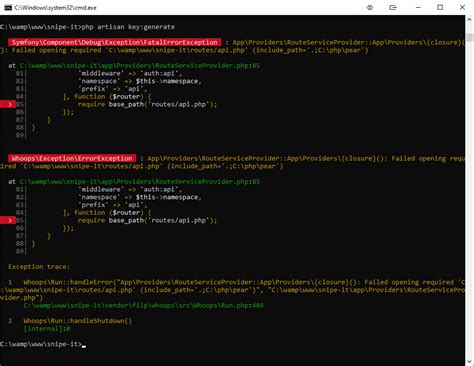Click the green RouteServiceProvider.php:85 path under ErrorException
The width and height of the screenshot is (474, 366).
(140, 182)
